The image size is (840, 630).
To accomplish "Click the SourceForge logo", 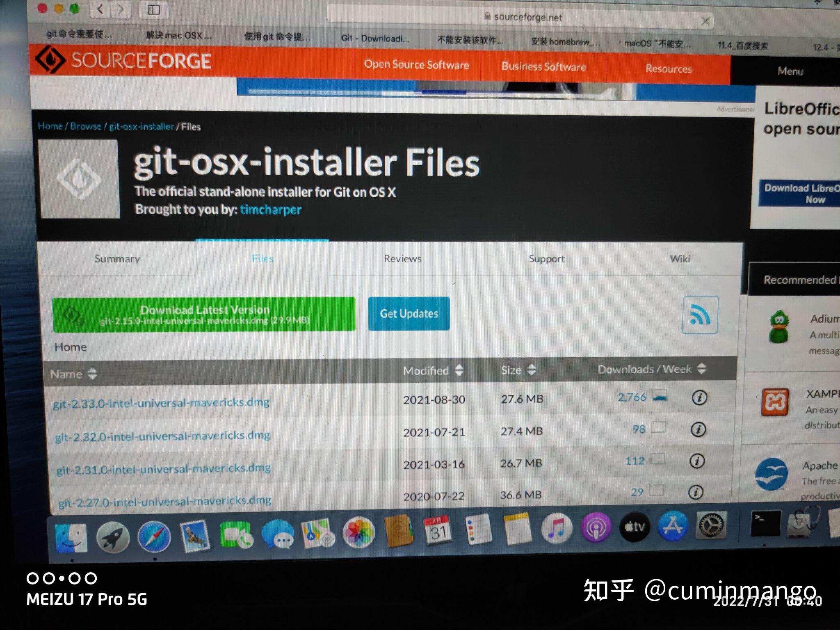I will point(123,61).
